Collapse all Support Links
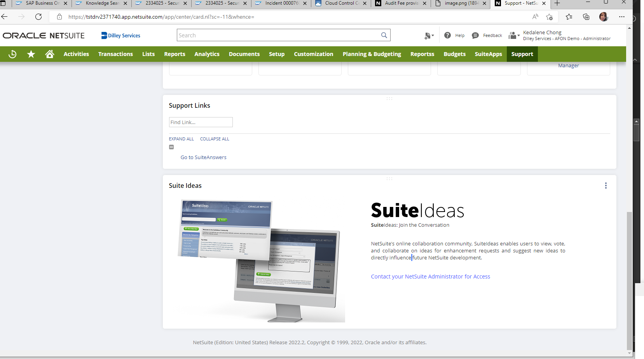Screen dimensions: 644x359 point(214,139)
